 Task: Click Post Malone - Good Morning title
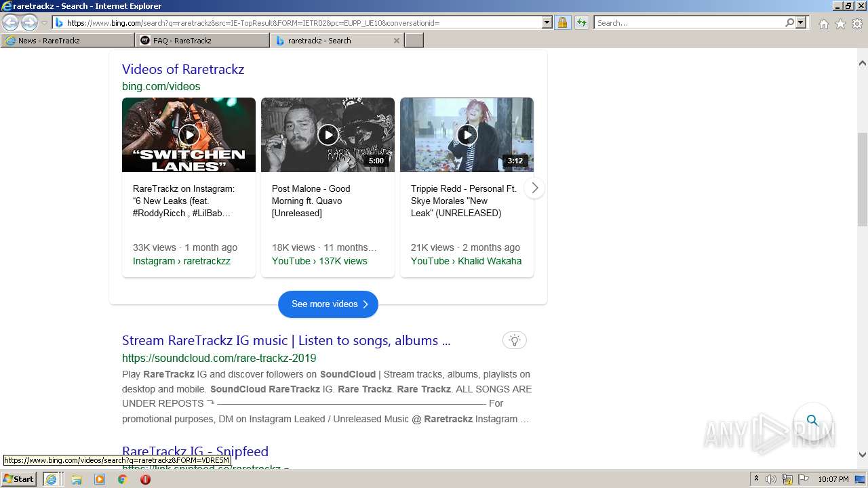coord(311,201)
